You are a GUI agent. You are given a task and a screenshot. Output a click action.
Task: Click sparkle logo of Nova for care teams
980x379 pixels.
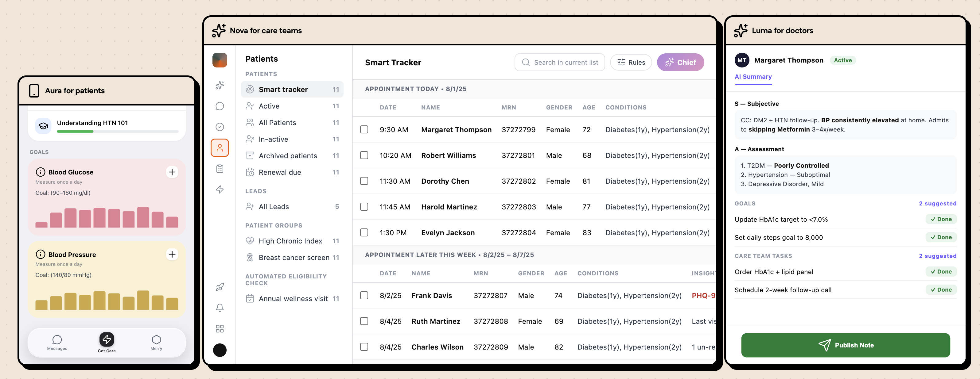219,30
